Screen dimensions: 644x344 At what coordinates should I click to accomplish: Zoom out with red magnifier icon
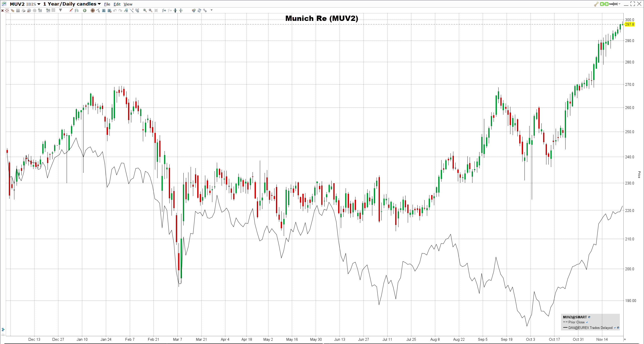[x=150, y=10]
